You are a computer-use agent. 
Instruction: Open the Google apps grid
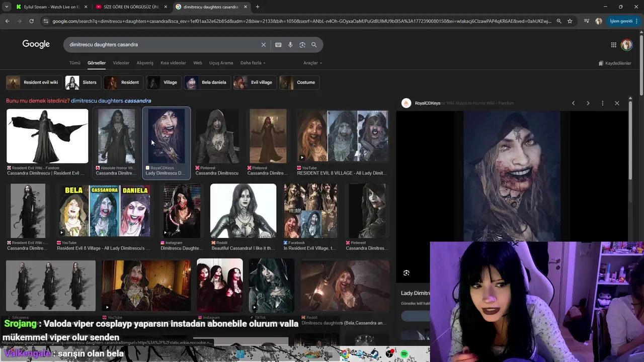click(613, 45)
